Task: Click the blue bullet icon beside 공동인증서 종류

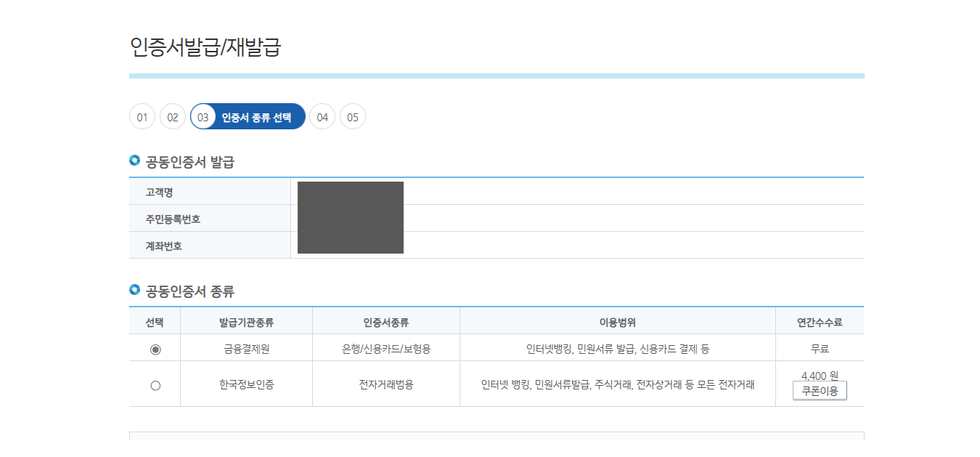Action: 134,290
